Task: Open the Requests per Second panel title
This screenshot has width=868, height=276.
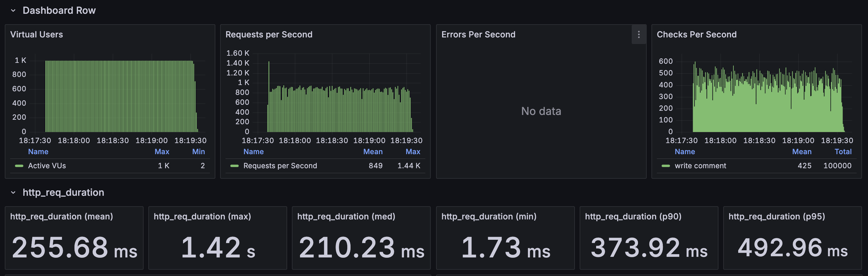Action: [269, 34]
